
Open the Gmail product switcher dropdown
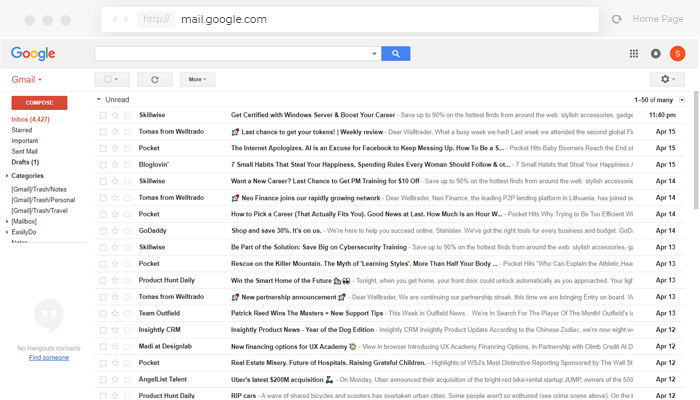tap(27, 79)
